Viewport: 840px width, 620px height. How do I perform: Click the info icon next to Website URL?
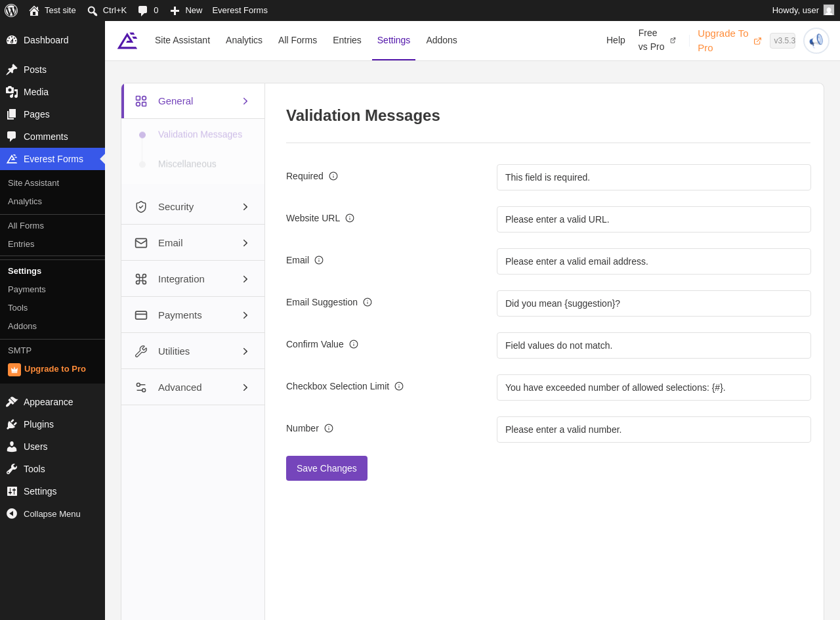[x=350, y=218]
